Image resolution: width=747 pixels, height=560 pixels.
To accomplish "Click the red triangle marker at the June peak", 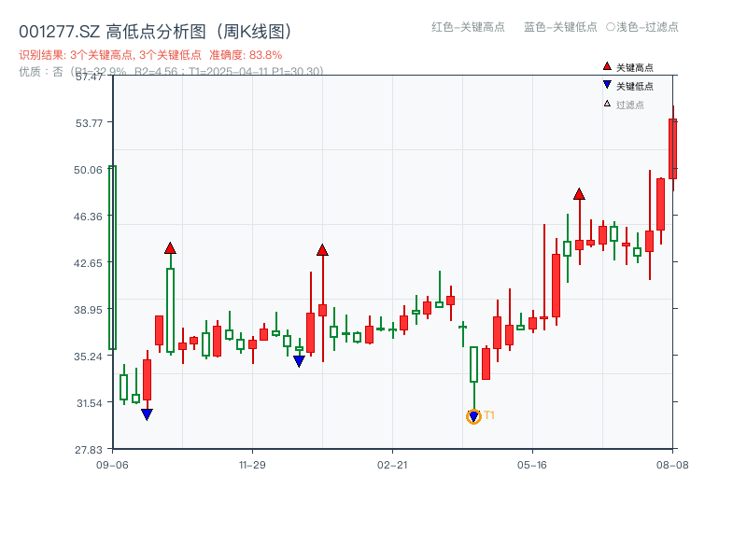I will [579, 196].
